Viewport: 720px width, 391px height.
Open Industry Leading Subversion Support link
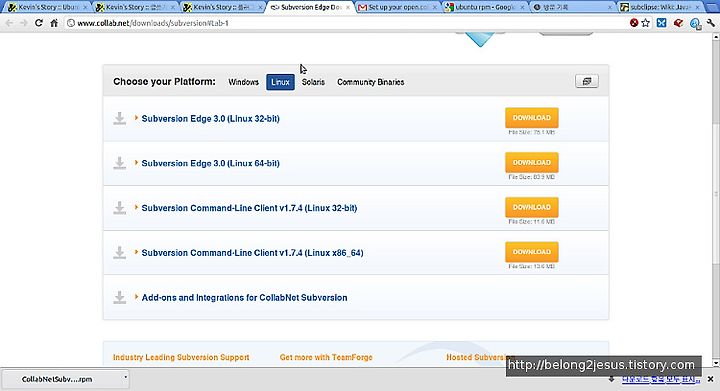click(181, 357)
